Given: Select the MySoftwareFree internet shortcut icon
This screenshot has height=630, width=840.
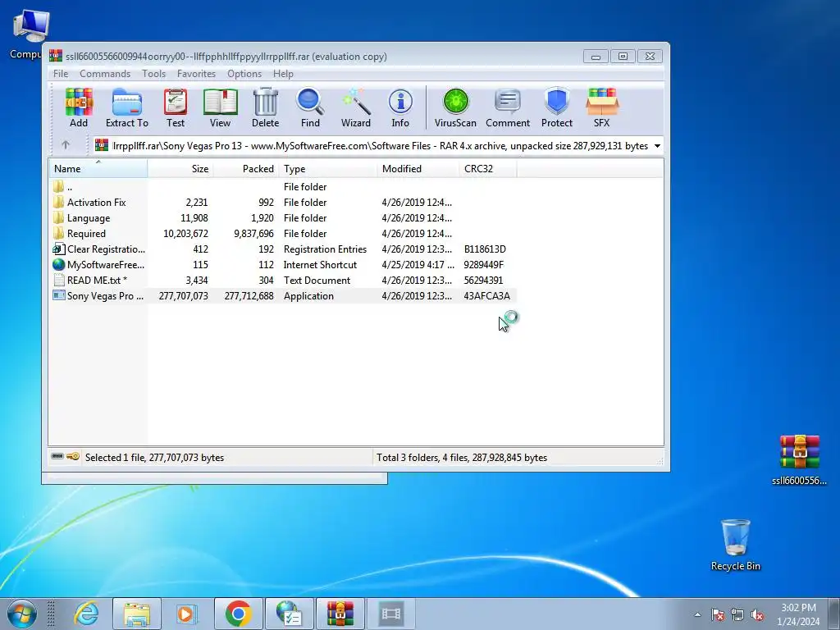Looking at the screenshot, I should (x=58, y=264).
